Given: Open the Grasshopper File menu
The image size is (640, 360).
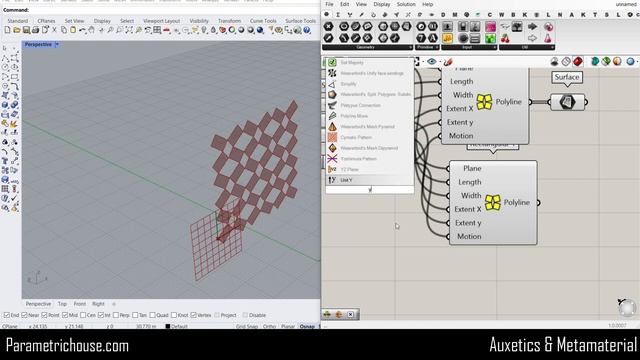Looking at the screenshot, I should 329,4.
